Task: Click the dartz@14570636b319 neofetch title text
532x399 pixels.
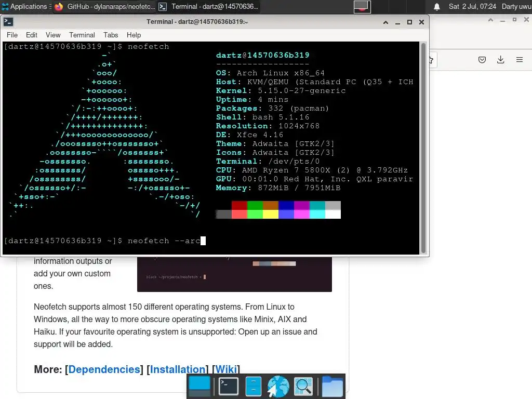Action: point(262,55)
